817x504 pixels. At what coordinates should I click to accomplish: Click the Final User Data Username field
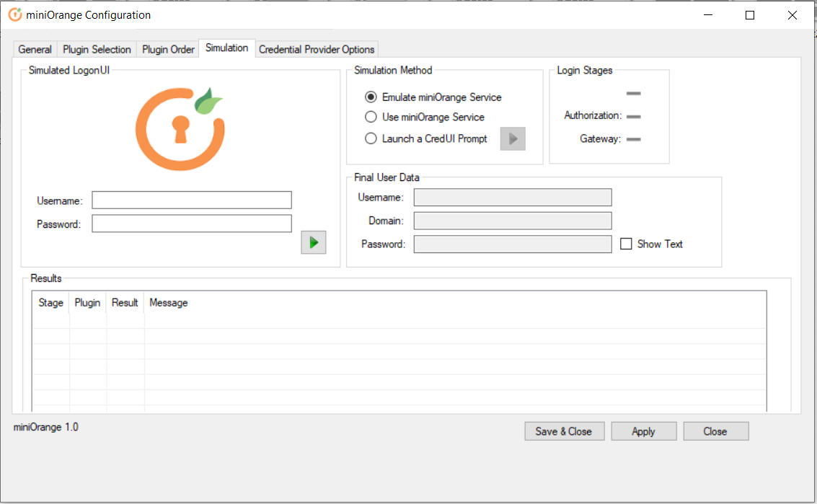[513, 198]
